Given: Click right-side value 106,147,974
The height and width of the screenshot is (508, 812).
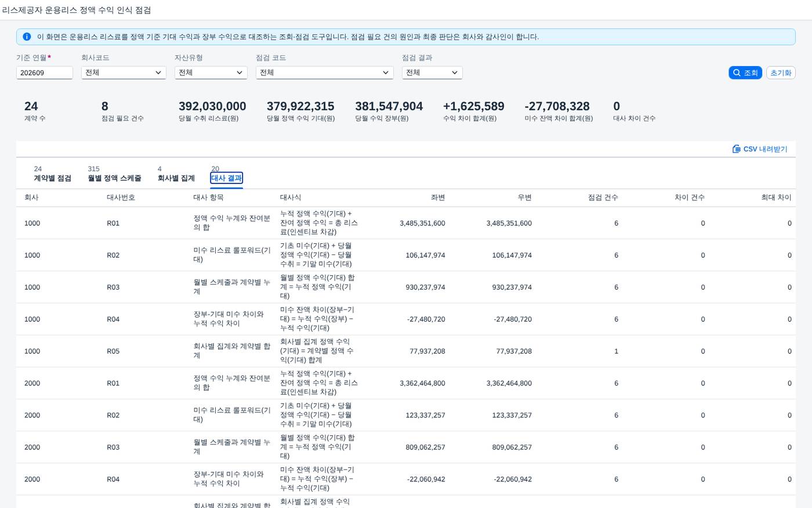Looking at the screenshot, I should tap(512, 255).
